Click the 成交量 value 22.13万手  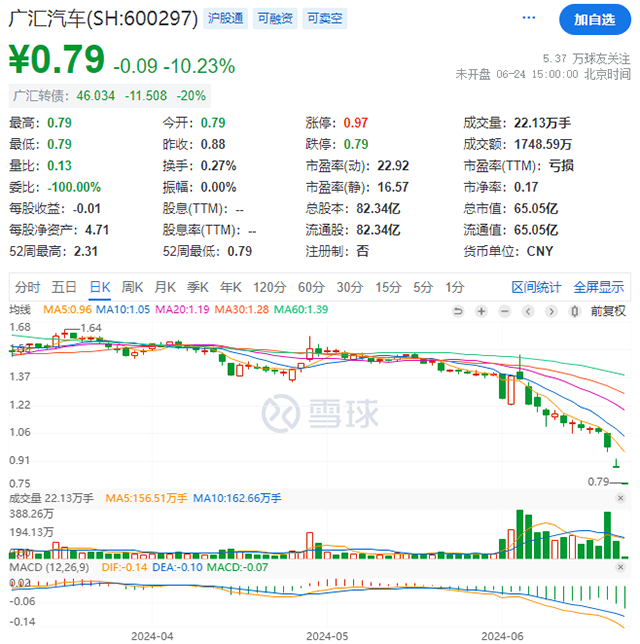point(542,123)
